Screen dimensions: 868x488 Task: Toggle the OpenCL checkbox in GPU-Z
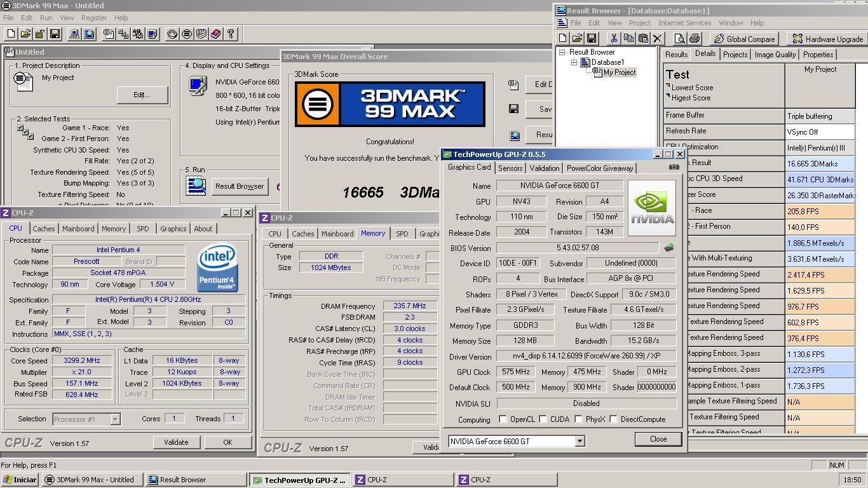point(503,419)
